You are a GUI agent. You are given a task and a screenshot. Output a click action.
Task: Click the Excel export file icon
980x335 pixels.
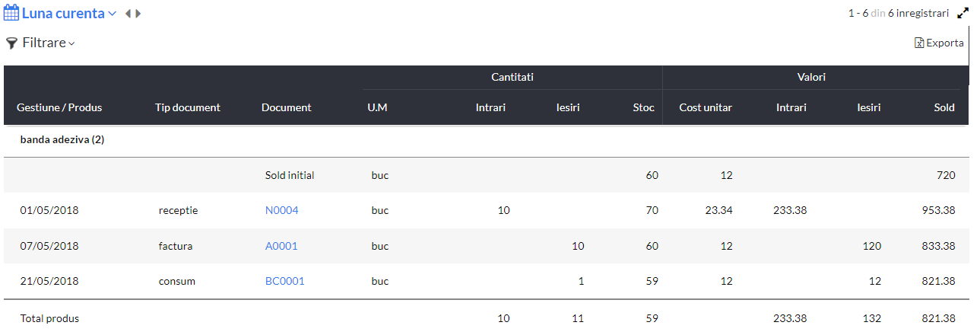coord(919,43)
